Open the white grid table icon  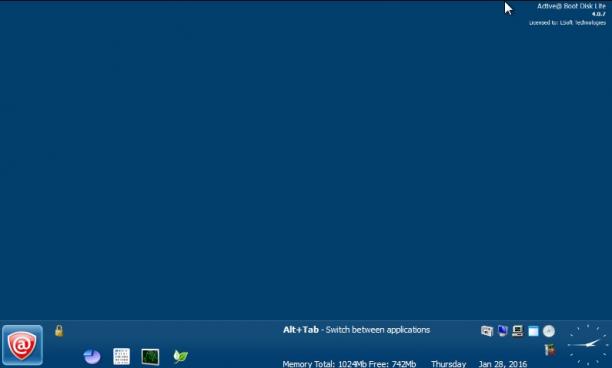(x=121, y=357)
